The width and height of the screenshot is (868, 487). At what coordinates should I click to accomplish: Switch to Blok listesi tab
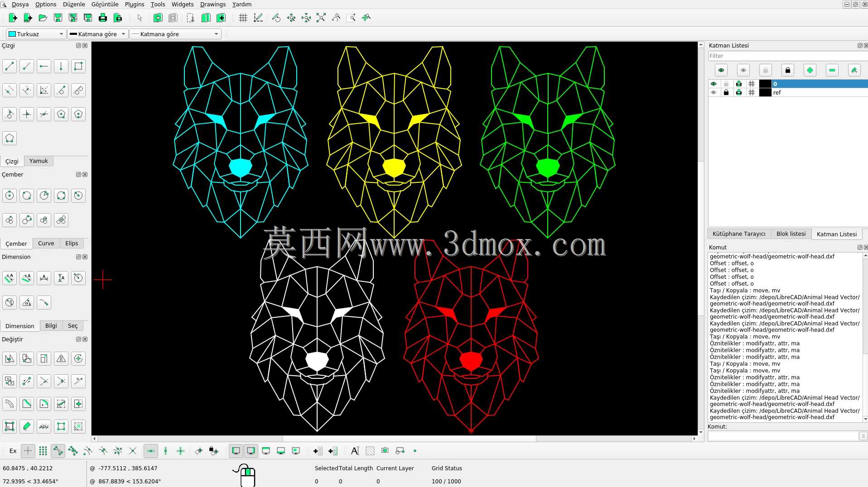[x=791, y=234]
